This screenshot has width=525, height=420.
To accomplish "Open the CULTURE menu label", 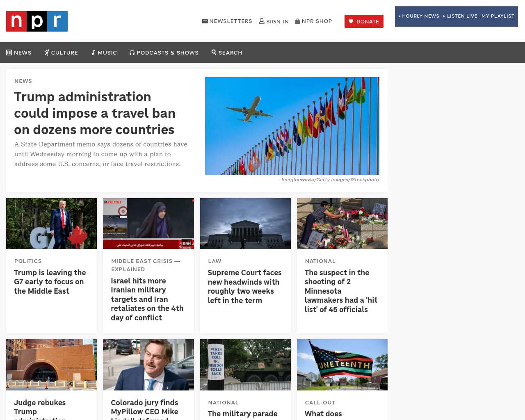I will (x=64, y=52).
